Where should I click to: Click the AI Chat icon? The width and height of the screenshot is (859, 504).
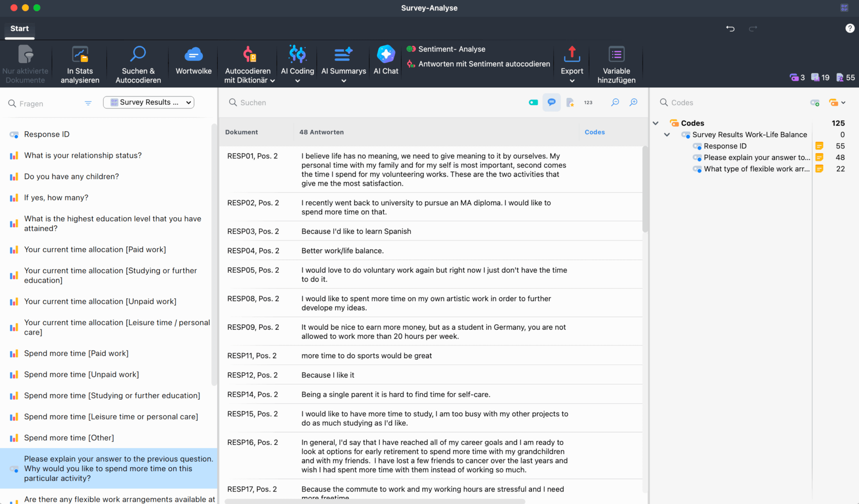(386, 55)
